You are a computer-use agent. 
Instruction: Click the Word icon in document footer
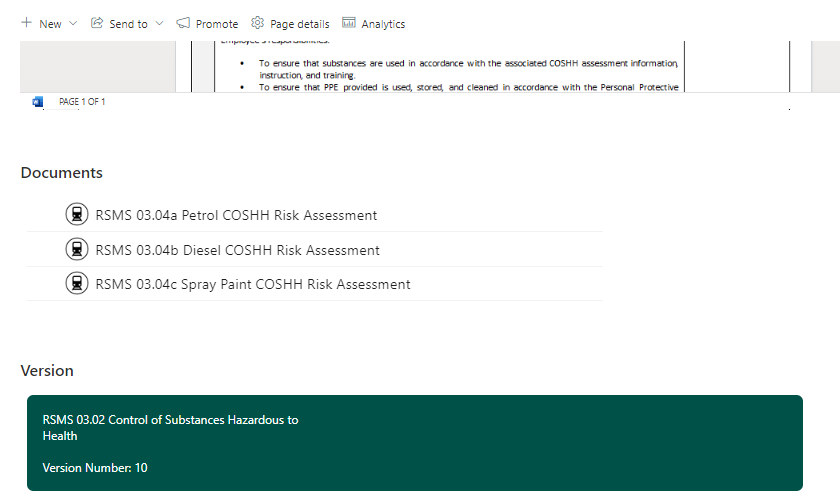tap(38, 102)
